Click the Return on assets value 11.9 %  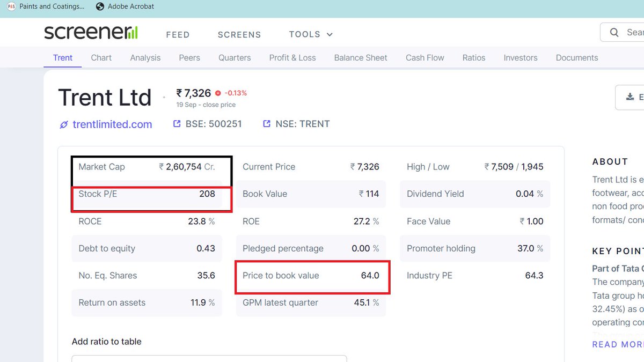(202, 303)
